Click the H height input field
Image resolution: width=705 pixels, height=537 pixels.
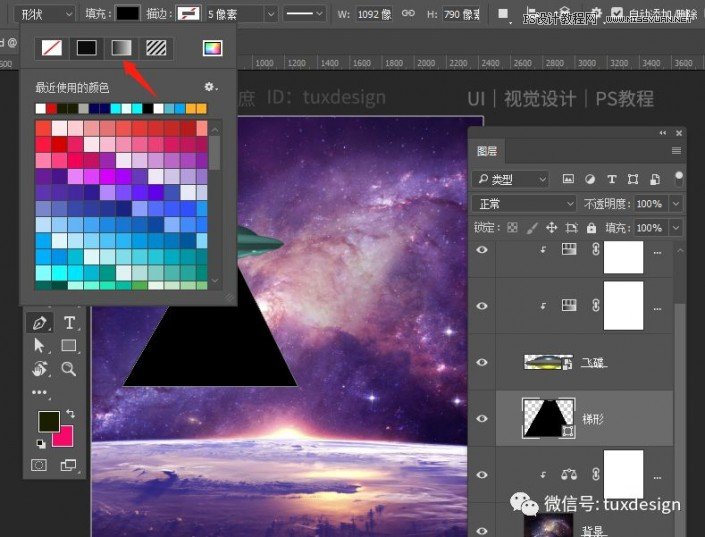(461, 14)
